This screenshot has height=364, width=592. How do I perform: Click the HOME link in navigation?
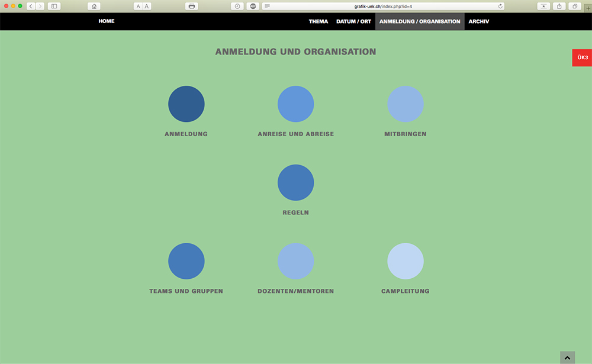point(107,21)
